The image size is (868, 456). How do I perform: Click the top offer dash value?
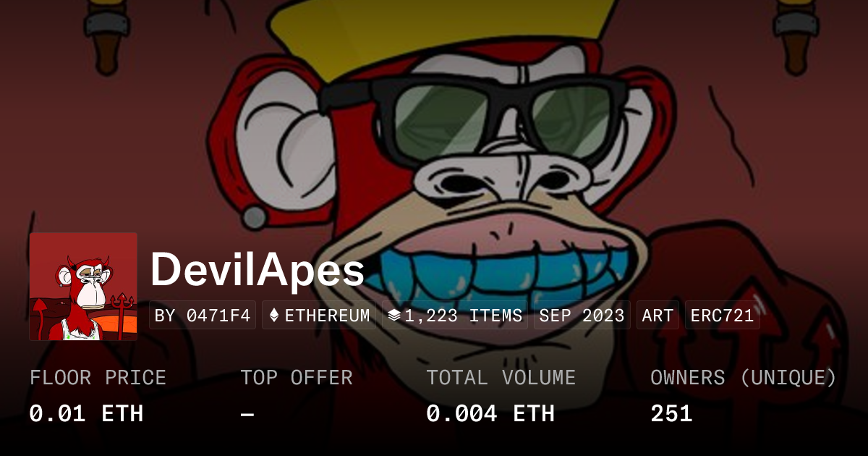click(247, 414)
